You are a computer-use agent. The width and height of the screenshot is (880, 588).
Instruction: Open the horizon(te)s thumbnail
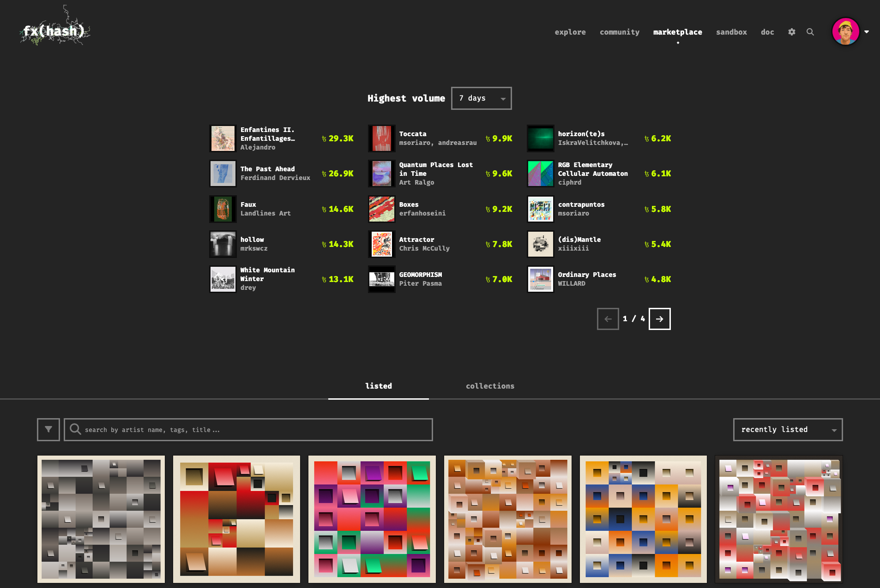(x=541, y=138)
